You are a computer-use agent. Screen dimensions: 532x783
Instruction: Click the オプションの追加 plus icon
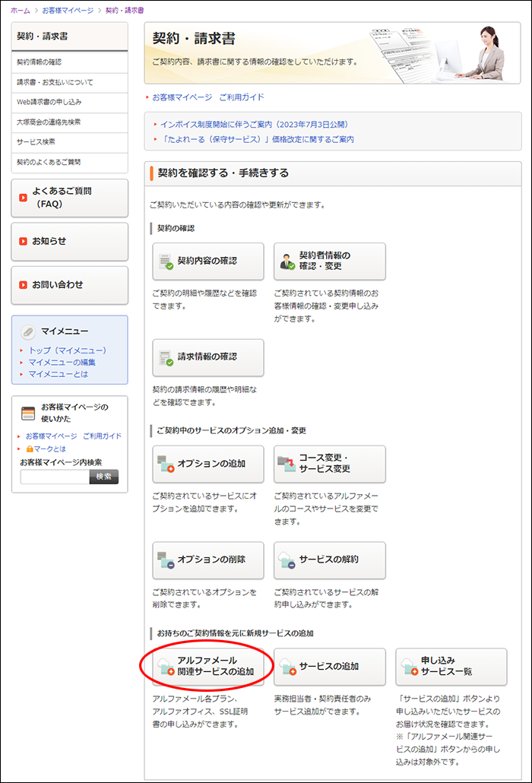166,464
